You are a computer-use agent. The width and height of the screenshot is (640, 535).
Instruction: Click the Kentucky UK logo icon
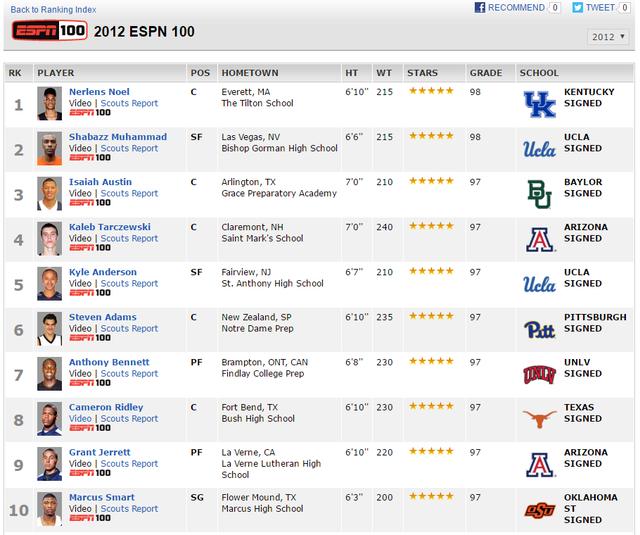pos(540,104)
